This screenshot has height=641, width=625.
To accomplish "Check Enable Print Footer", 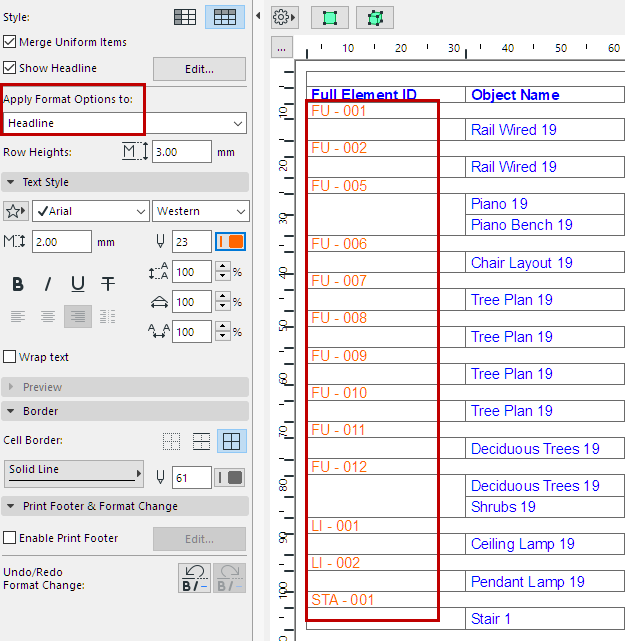I will coord(9,538).
